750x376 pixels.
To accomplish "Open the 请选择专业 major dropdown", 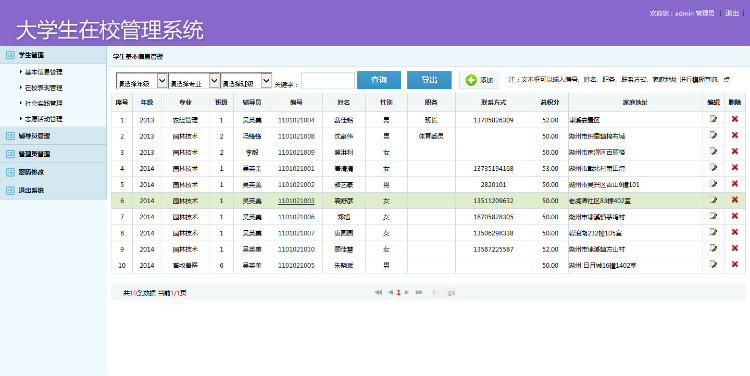I will tap(194, 81).
